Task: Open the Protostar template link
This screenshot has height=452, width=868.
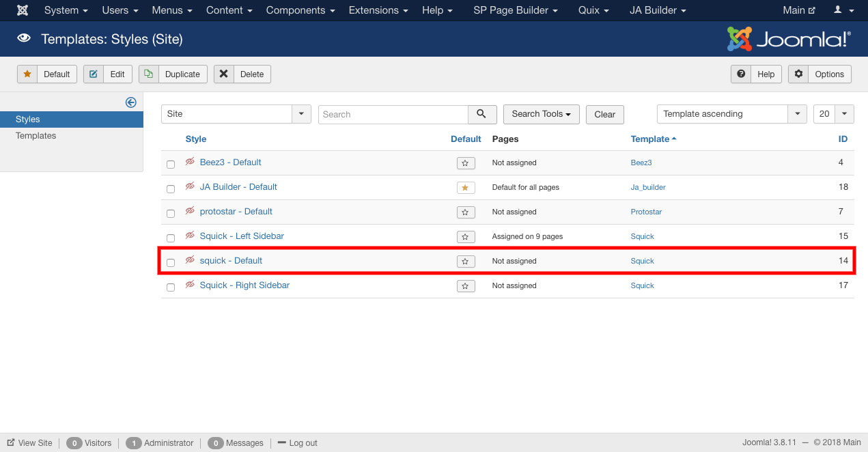Action: click(646, 212)
